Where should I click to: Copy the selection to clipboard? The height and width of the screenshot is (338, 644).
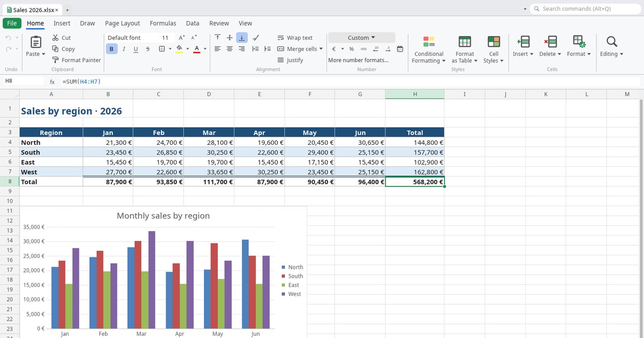click(x=63, y=49)
